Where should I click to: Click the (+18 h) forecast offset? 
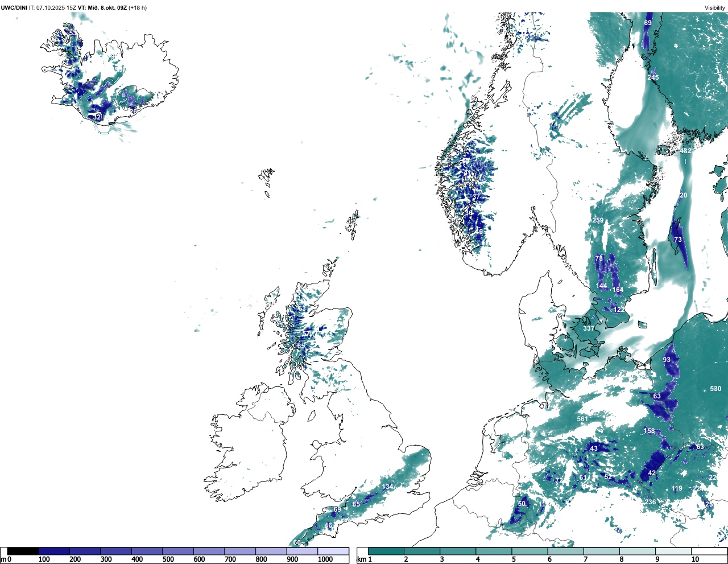[x=137, y=8]
